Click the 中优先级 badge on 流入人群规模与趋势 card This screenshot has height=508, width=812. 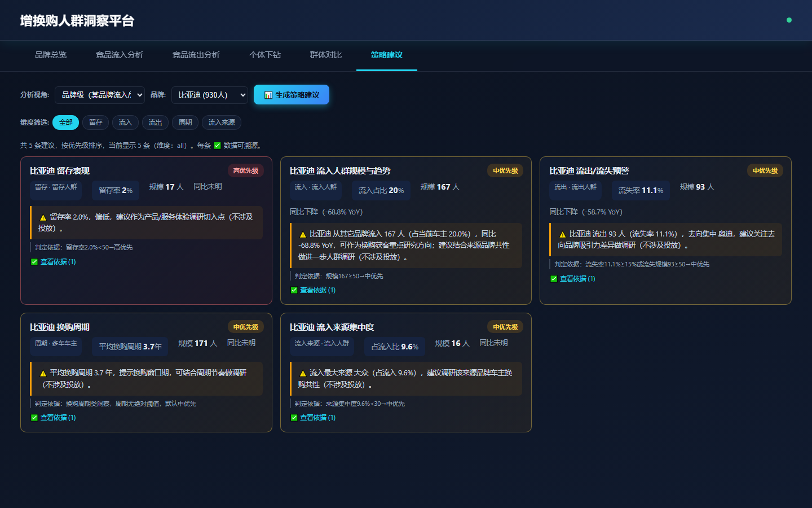click(x=505, y=171)
